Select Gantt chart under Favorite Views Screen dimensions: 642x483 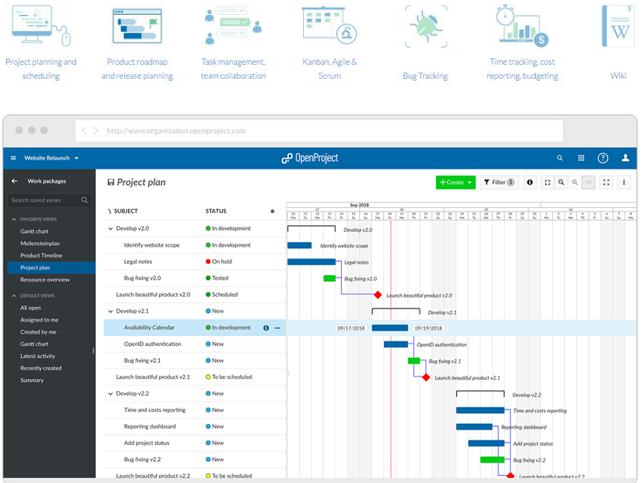click(x=34, y=231)
